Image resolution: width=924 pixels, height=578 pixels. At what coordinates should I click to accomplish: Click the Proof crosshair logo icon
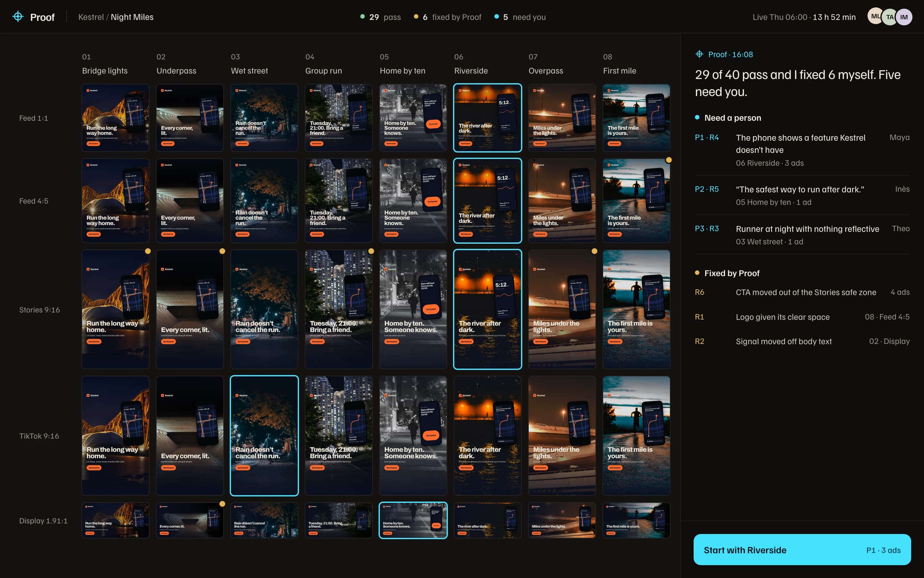(18, 16)
